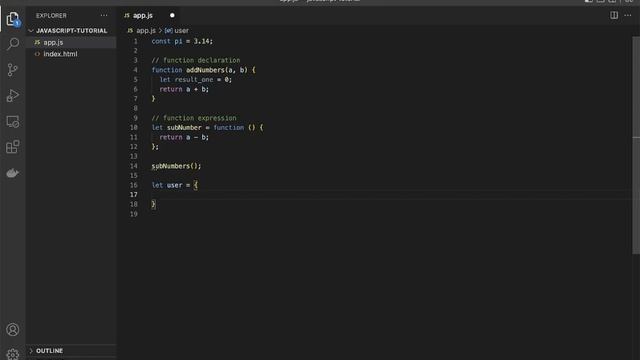Open the Explorer view in activity bar
The height and width of the screenshot is (360, 640).
13,19
